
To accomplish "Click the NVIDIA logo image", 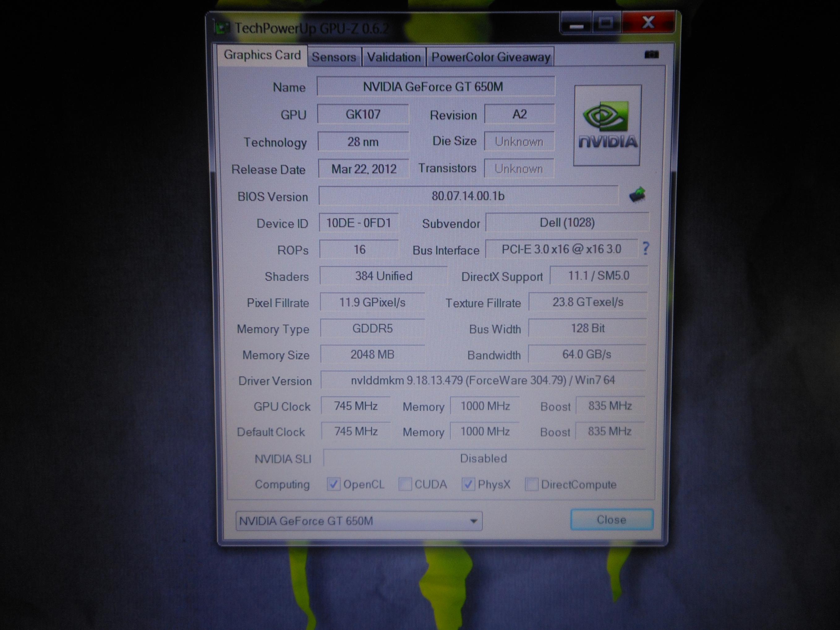I will click(x=607, y=125).
